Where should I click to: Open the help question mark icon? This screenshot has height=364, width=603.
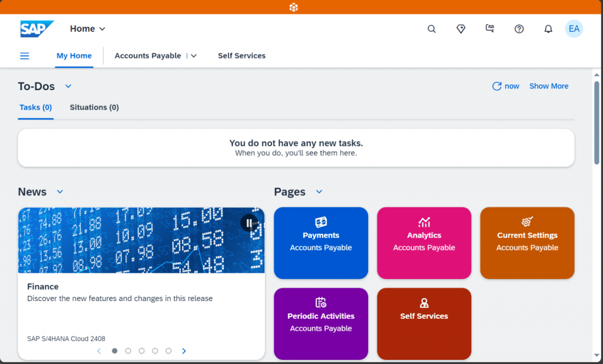tap(519, 29)
